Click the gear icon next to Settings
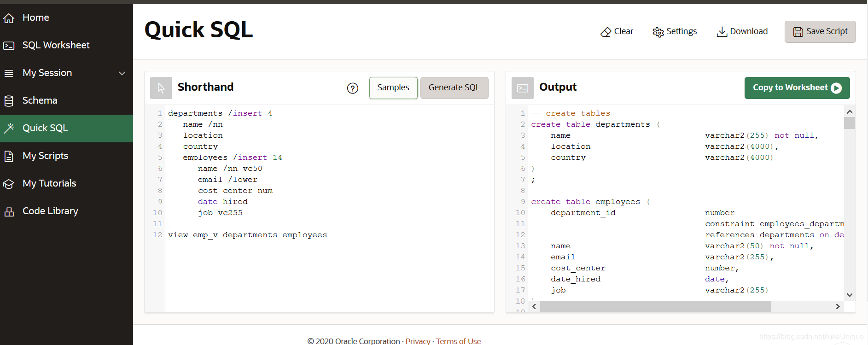 658,32
